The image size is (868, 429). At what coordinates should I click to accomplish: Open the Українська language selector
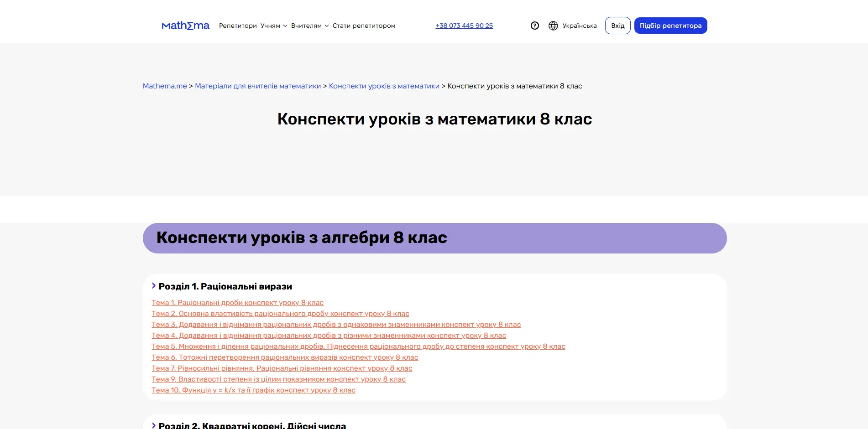point(580,26)
